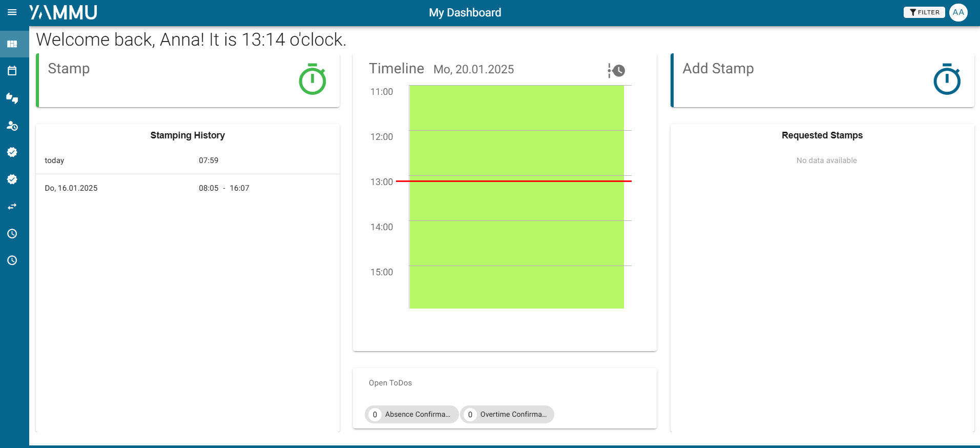Open the person with clock sidebar icon
Screen dimensions: 980x448
tap(12, 126)
